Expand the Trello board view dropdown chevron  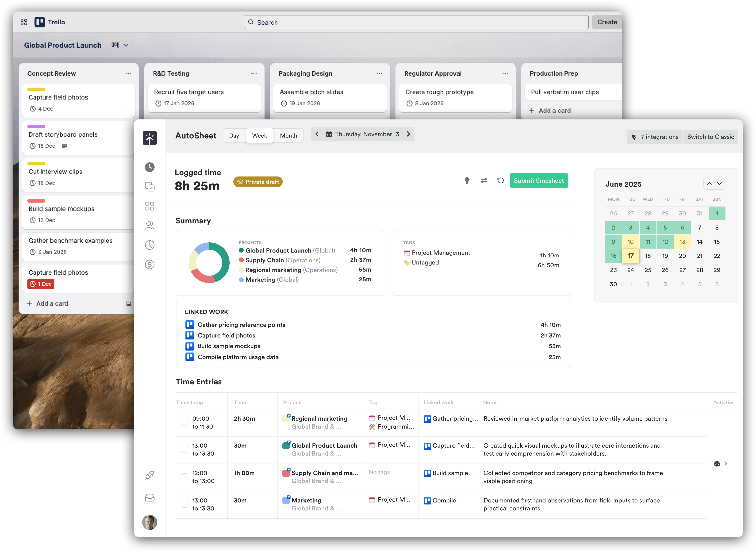[126, 45]
